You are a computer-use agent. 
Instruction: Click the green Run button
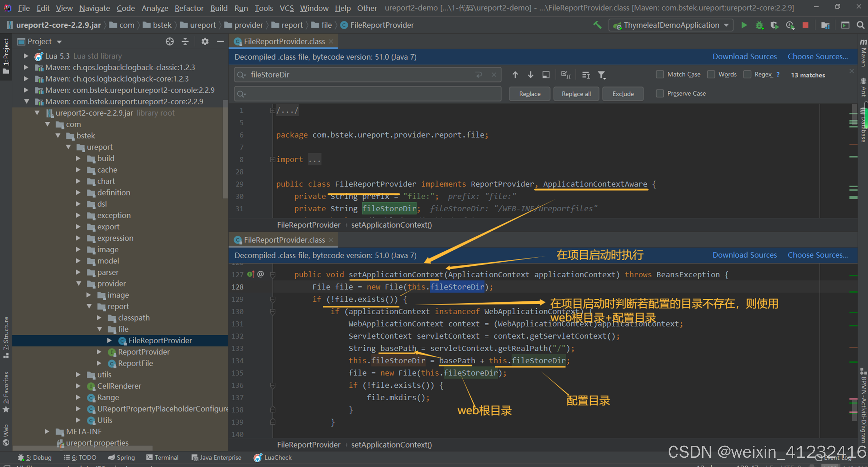[x=744, y=25]
